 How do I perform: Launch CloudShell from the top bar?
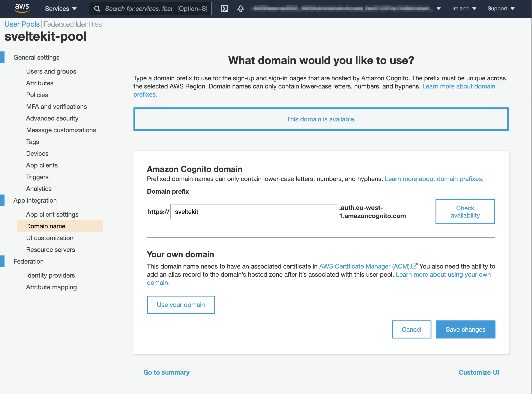coord(224,8)
